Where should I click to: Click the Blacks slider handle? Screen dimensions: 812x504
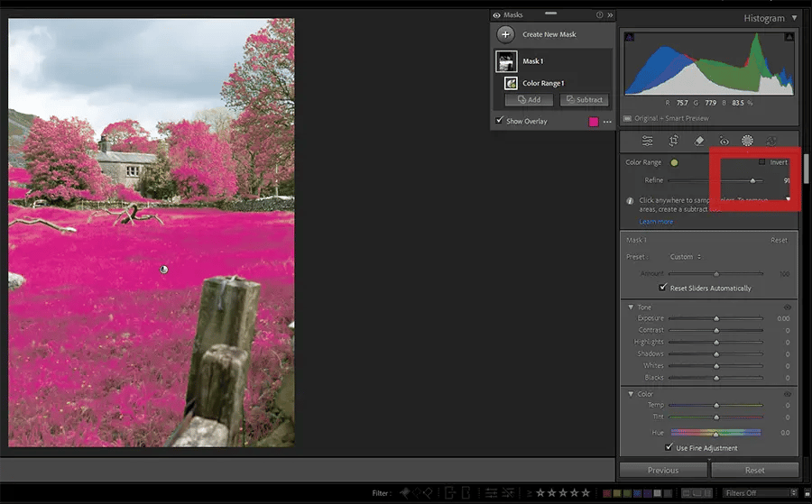click(716, 379)
